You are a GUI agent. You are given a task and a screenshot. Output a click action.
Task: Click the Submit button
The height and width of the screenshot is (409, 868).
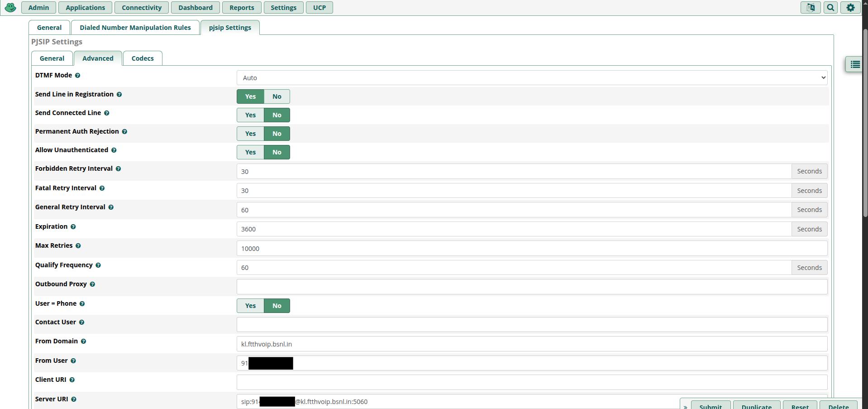click(x=710, y=406)
